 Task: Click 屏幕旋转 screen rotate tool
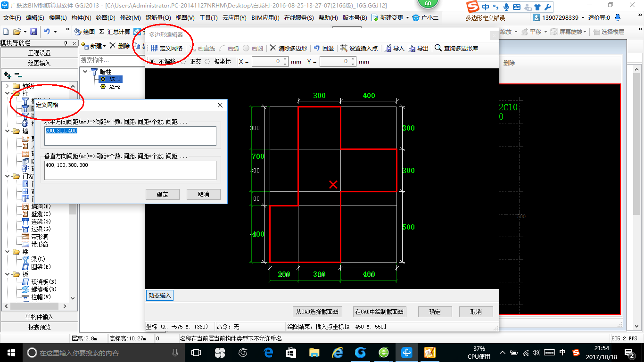click(x=568, y=32)
